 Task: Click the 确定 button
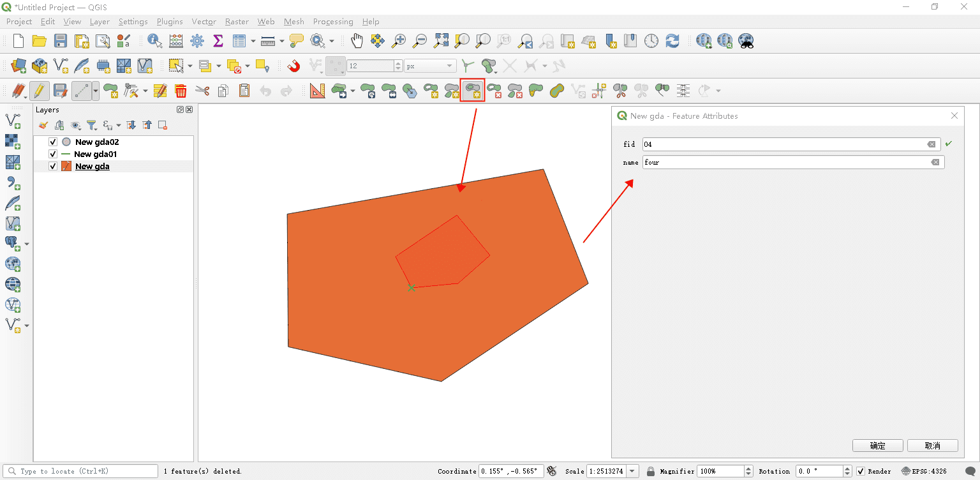(878, 446)
